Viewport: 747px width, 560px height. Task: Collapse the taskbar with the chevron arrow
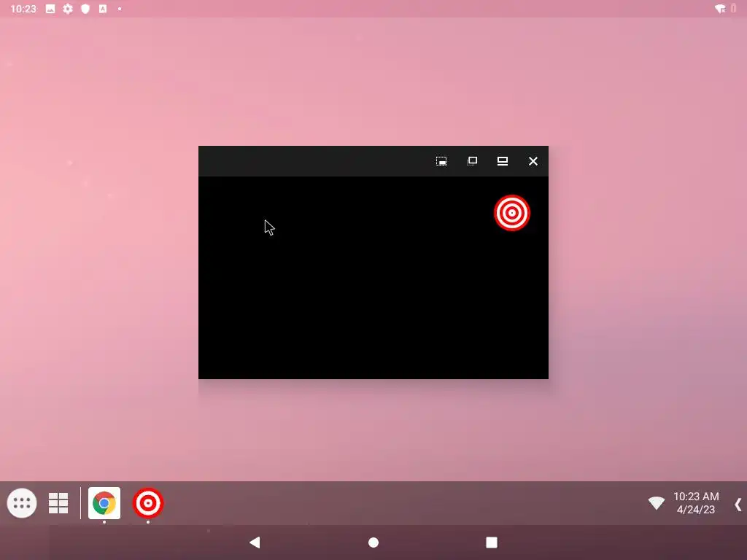(x=738, y=505)
